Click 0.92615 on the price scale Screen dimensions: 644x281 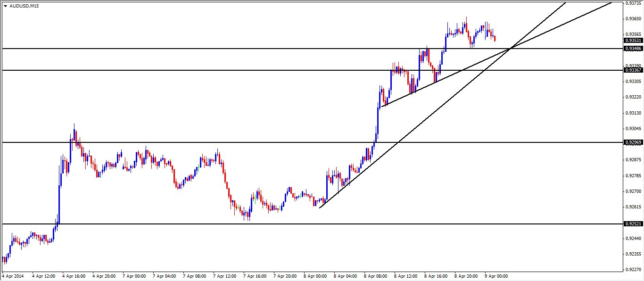(633, 207)
